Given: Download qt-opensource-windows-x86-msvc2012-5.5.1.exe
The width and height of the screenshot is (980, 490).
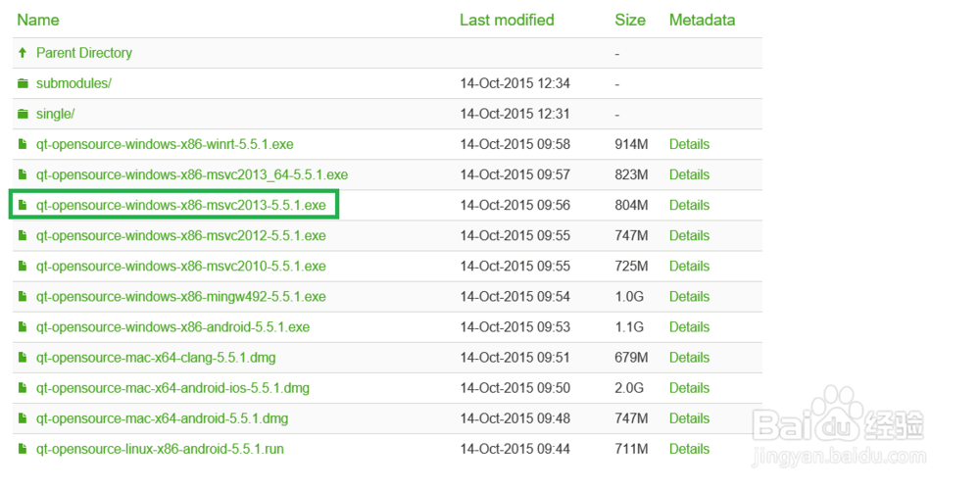Looking at the screenshot, I should tap(181, 236).
